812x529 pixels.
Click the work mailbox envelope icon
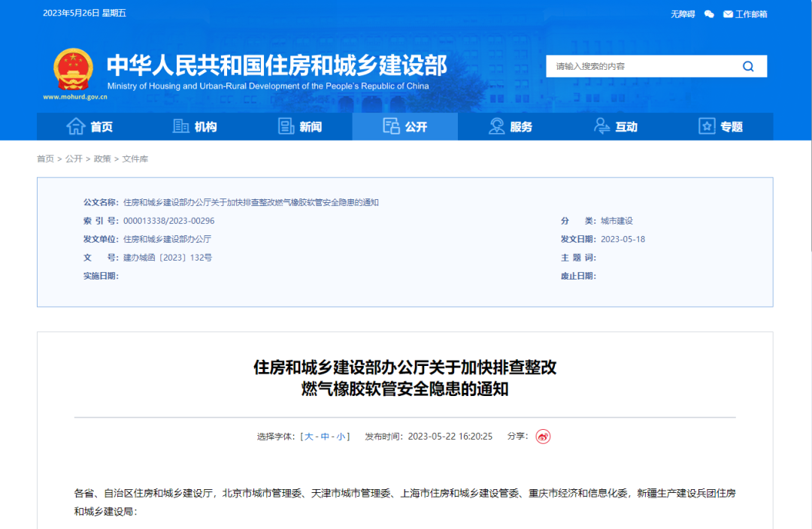click(728, 14)
